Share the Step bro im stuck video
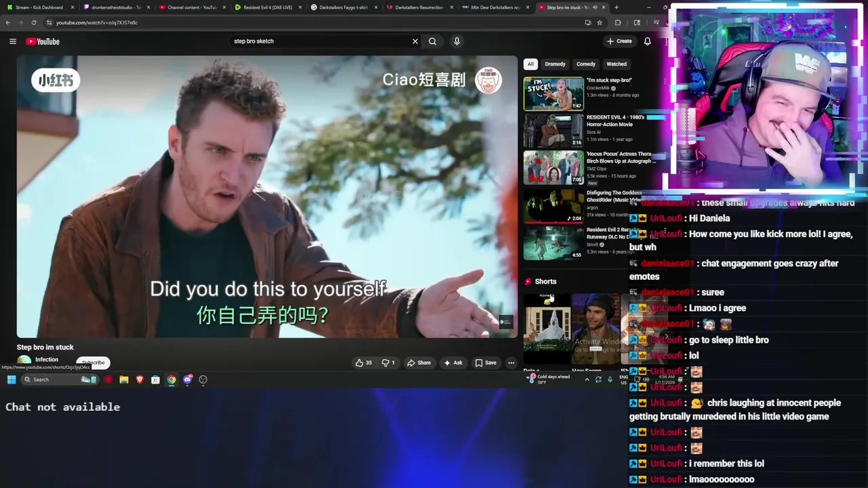Screen dimensions: 868x488 pos(418,363)
